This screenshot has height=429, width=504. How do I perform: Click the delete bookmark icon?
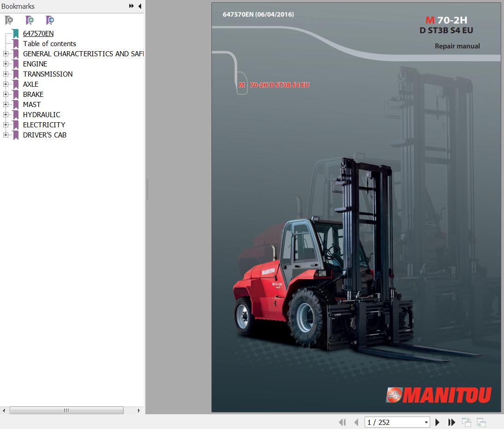(9, 21)
